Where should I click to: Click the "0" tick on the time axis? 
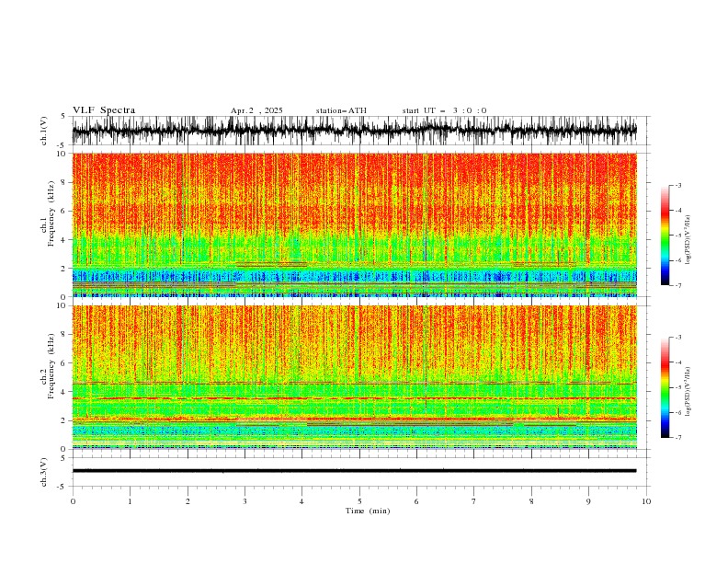click(73, 501)
